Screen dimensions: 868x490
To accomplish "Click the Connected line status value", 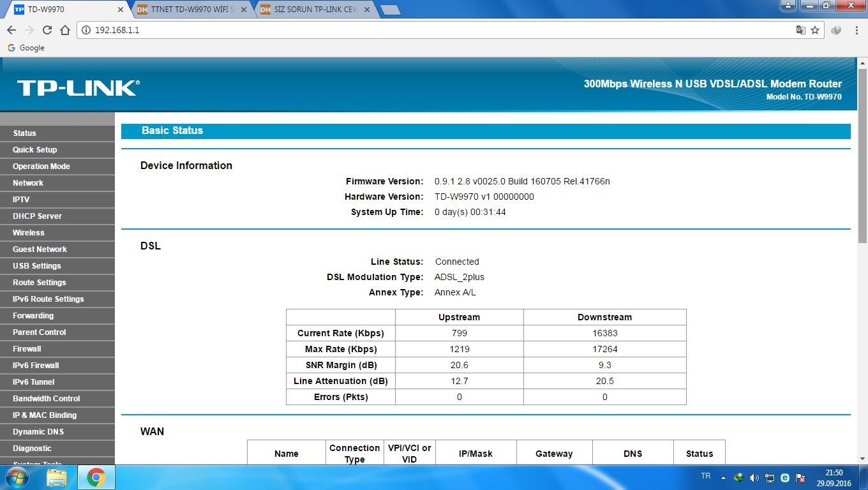I will (457, 262).
